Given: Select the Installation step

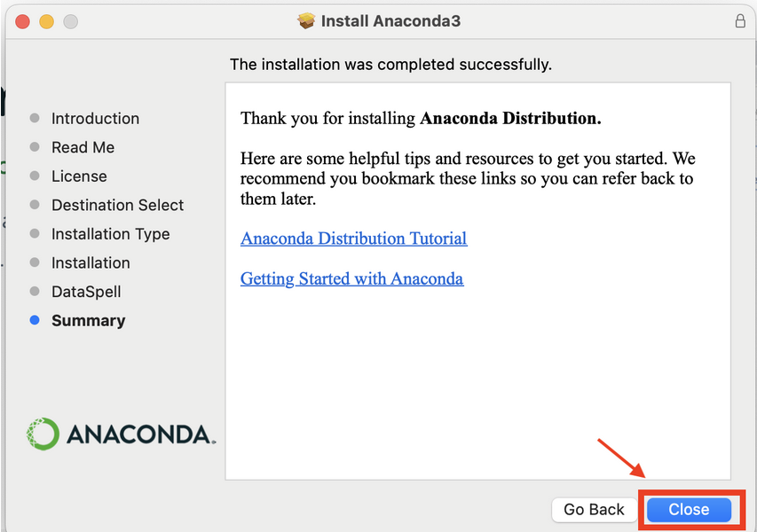Looking at the screenshot, I should click(x=91, y=262).
